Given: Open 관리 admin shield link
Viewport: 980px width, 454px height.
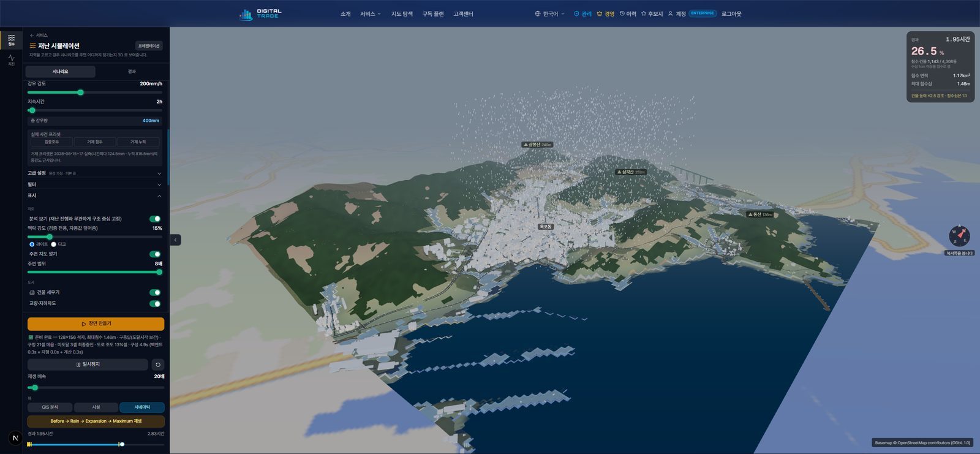Looking at the screenshot, I should click(582, 13).
